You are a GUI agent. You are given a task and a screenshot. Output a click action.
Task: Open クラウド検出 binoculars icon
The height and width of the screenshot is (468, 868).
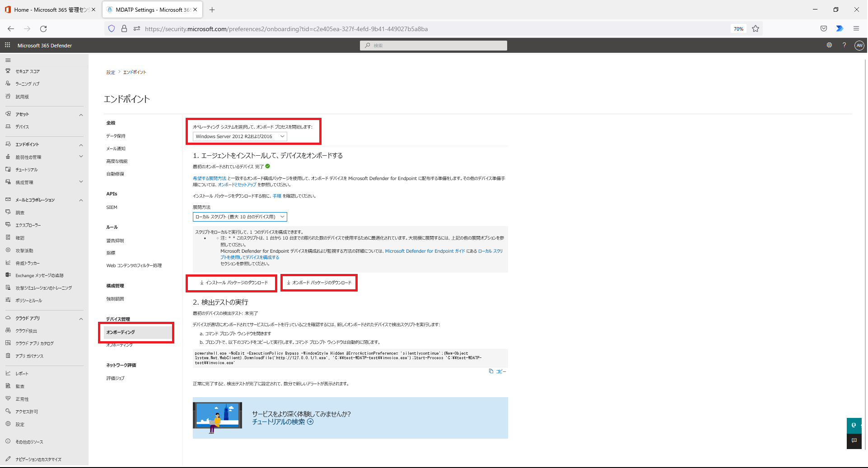tap(8, 330)
